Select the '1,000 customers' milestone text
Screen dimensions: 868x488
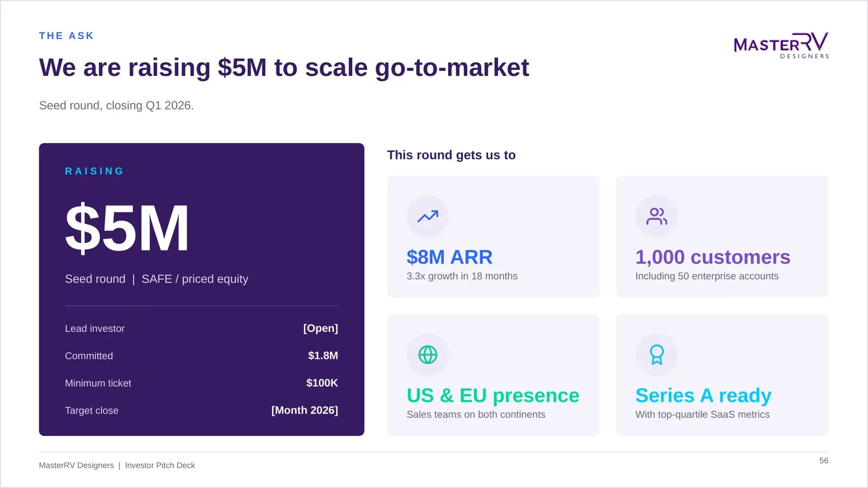(712, 257)
